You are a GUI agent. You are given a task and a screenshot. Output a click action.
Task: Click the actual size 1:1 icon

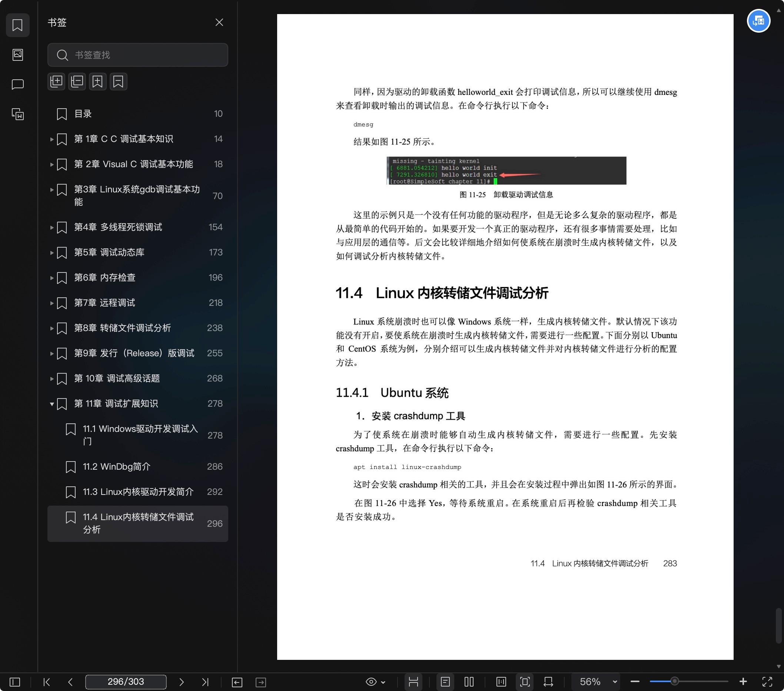(501, 682)
